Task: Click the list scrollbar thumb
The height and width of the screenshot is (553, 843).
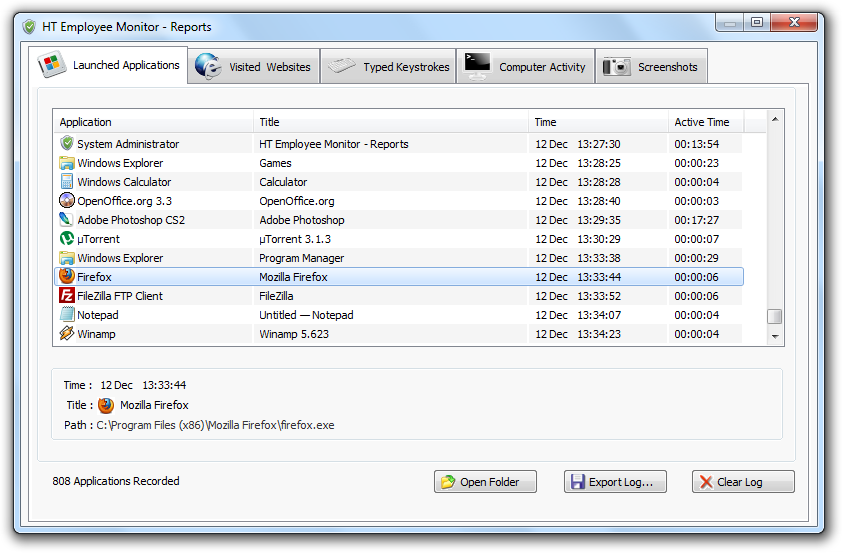Action: point(775,316)
